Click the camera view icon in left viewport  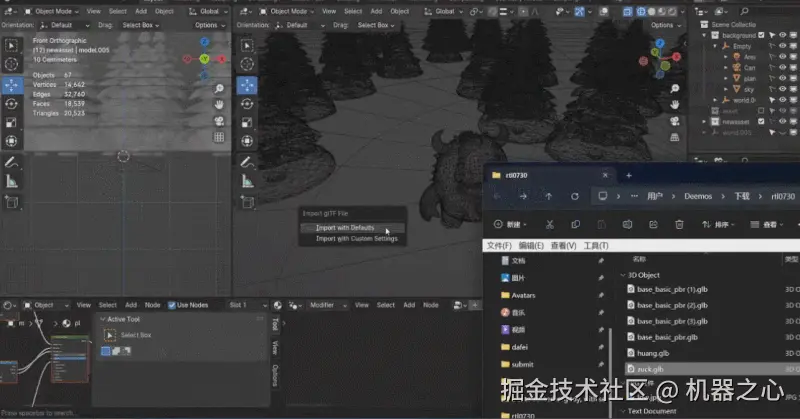point(218,121)
